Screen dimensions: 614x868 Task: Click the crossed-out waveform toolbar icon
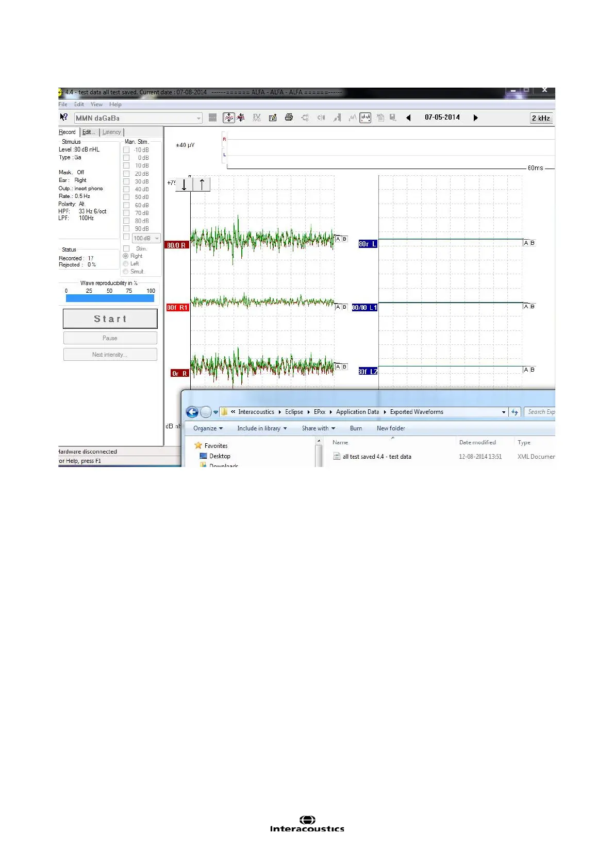coord(257,118)
